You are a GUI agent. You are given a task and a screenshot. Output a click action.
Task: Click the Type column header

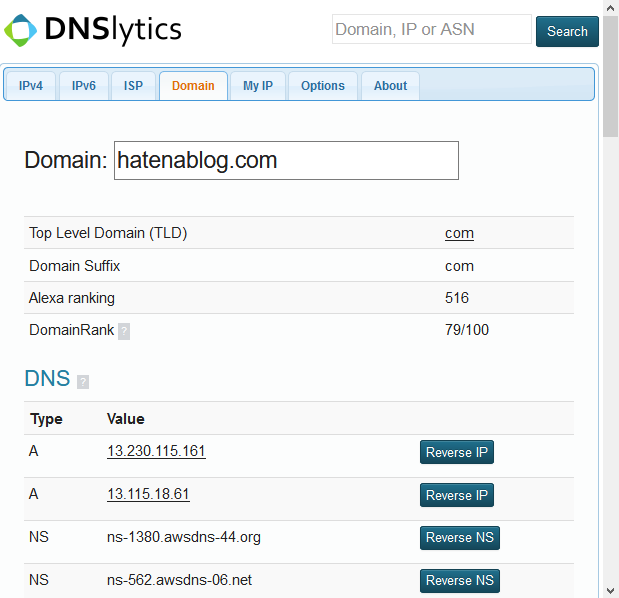point(47,419)
